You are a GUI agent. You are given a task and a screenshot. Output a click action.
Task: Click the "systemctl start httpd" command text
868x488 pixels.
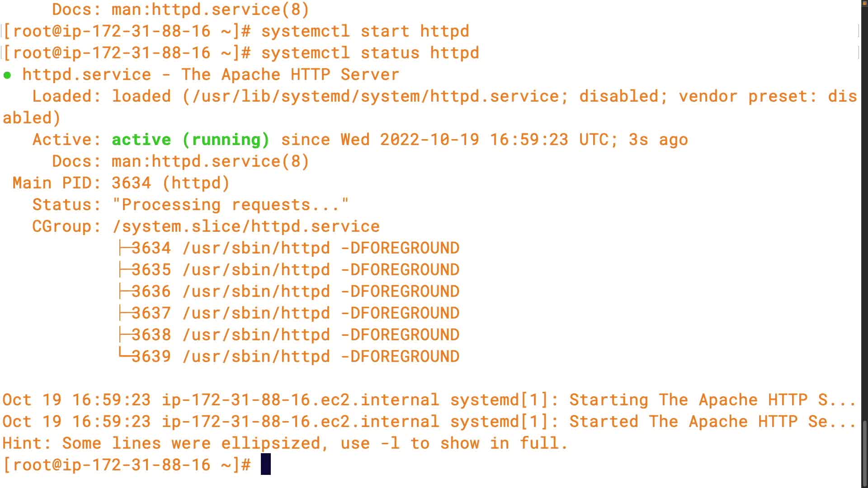point(365,31)
